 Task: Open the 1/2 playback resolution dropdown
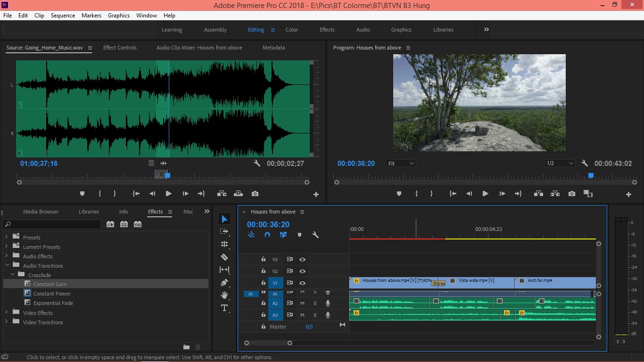pyautogui.click(x=560, y=164)
